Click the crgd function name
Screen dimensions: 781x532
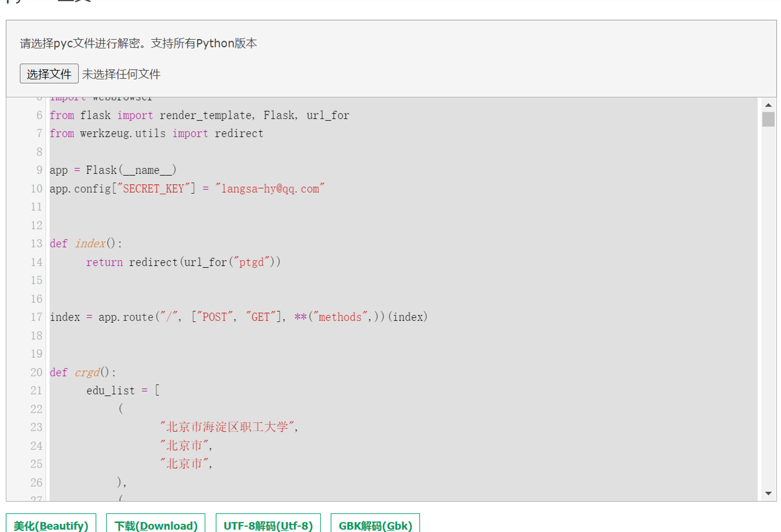(x=87, y=372)
